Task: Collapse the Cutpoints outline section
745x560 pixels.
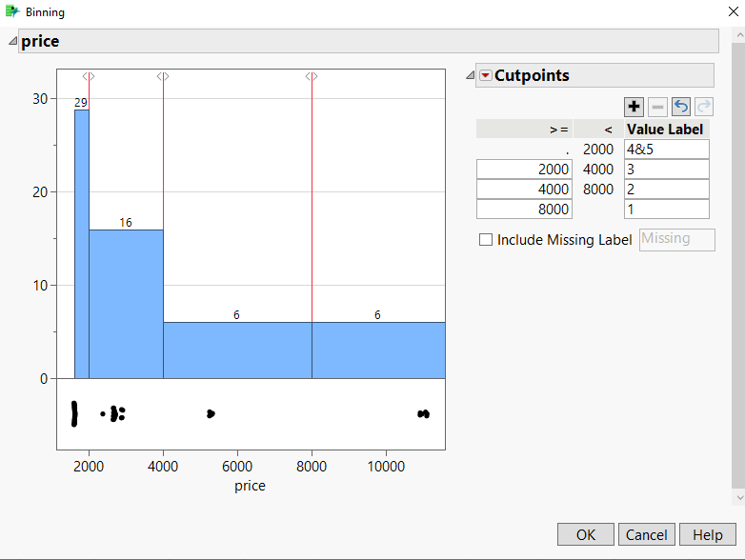Action: tap(470, 76)
